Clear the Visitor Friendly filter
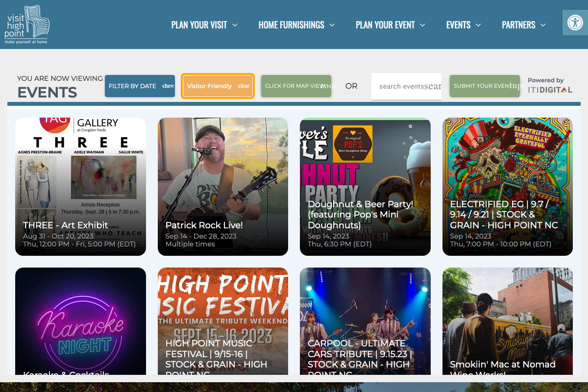 click(x=244, y=86)
